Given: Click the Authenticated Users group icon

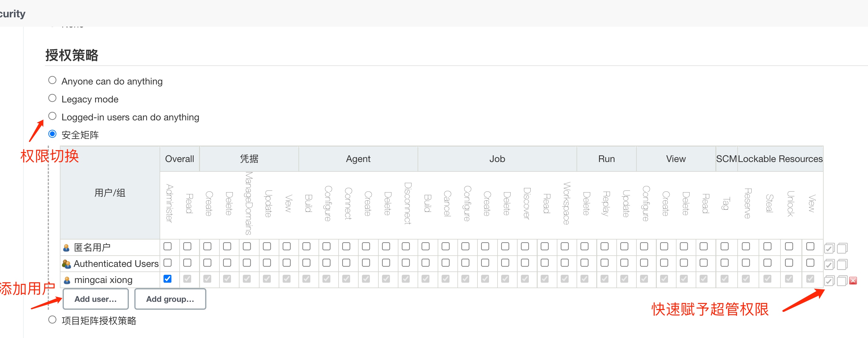Looking at the screenshot, I should [66, 264].
